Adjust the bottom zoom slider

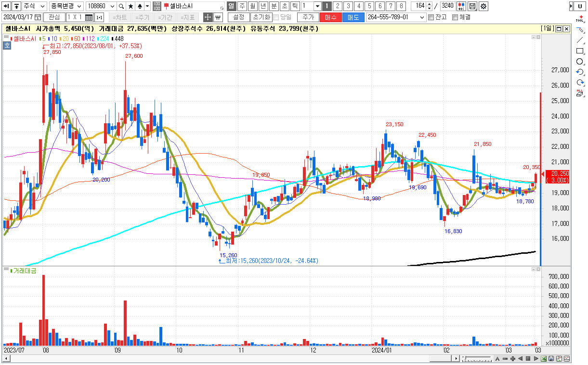tap(477, 359)
